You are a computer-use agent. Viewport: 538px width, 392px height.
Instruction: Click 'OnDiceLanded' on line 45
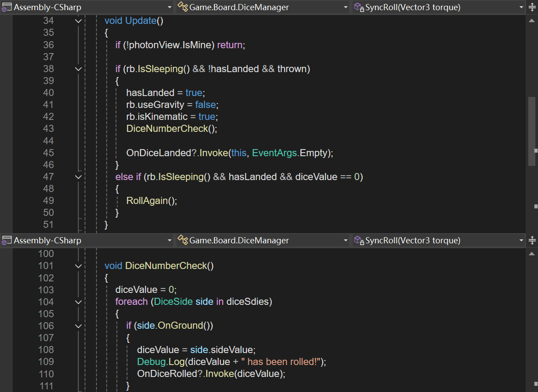(159, 153)
